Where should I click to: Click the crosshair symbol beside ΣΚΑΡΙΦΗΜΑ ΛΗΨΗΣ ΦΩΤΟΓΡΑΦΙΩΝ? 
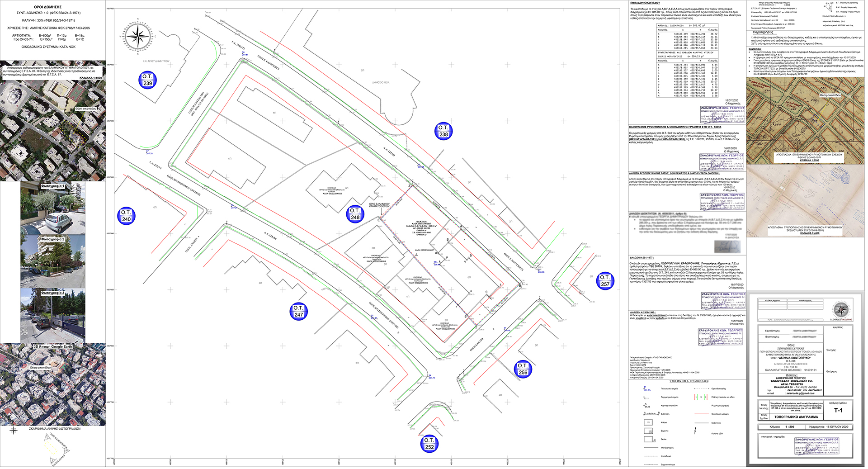(x=14, y=430)
